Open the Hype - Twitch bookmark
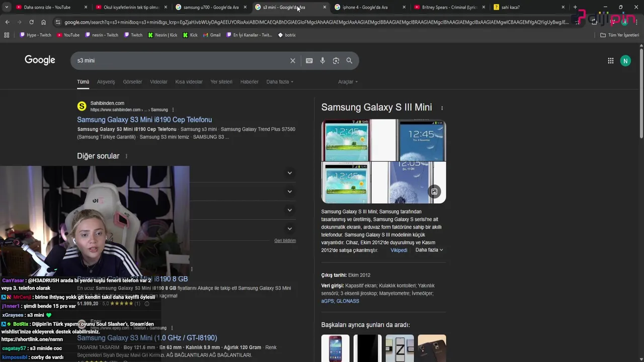The image size is (644, 362). 35,35
